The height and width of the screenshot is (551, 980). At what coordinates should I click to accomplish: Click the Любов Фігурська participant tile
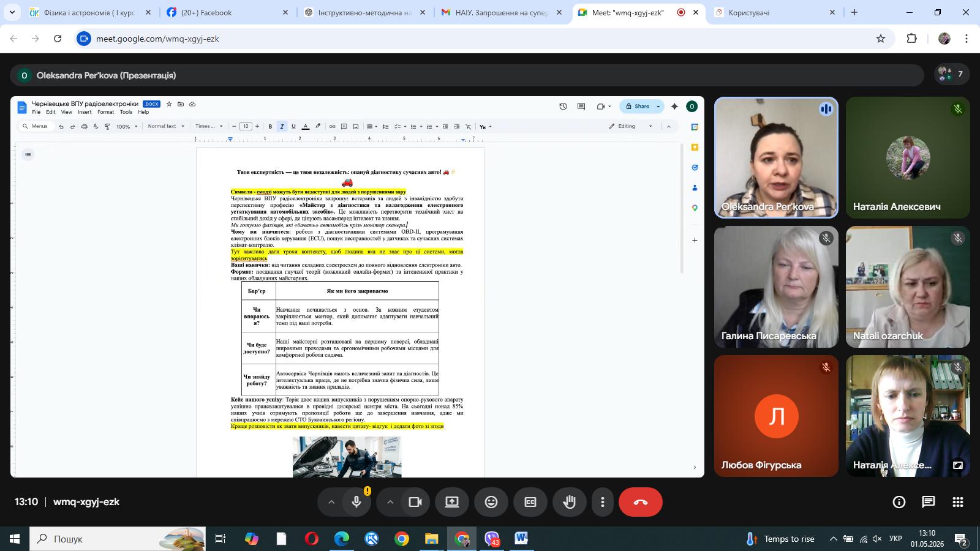[x=776, y=416]
